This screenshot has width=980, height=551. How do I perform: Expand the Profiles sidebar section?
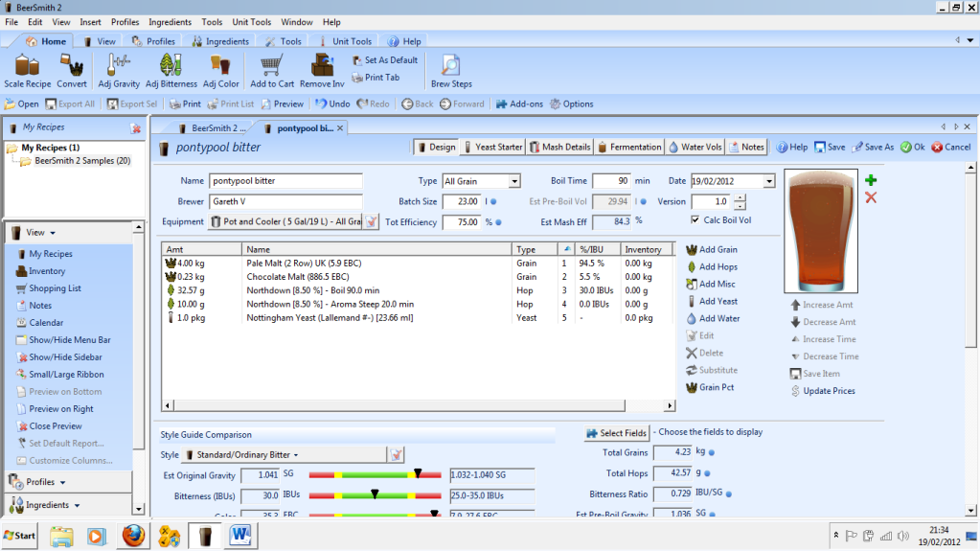62,482
